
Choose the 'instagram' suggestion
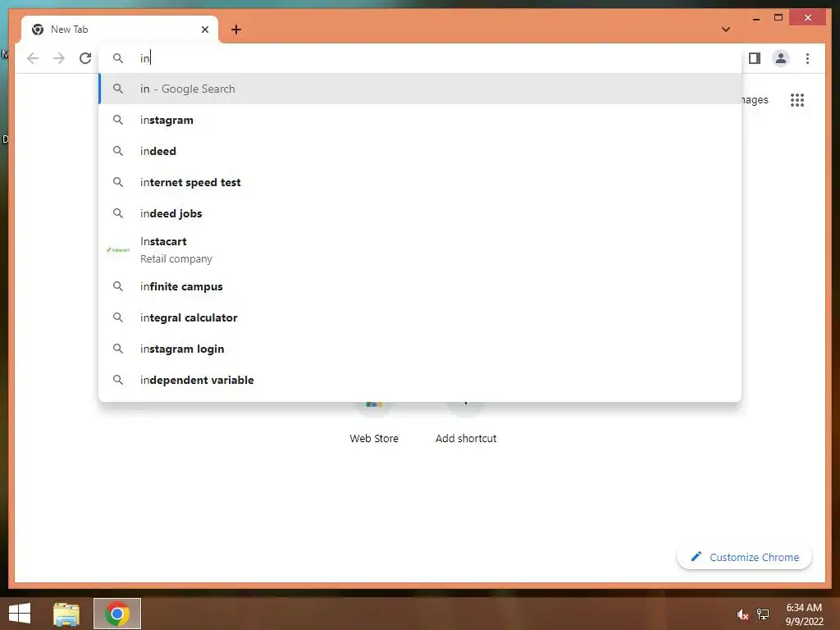click(x=421, y=120)
